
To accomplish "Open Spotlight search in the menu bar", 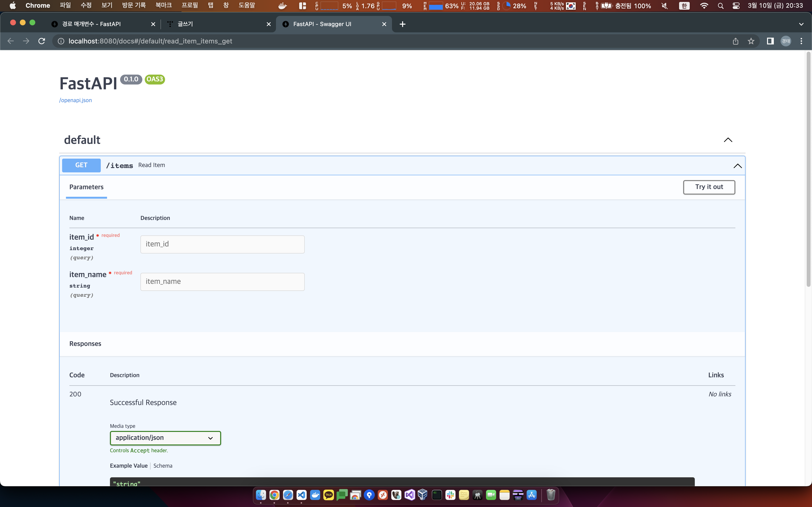I will [720, 6].
